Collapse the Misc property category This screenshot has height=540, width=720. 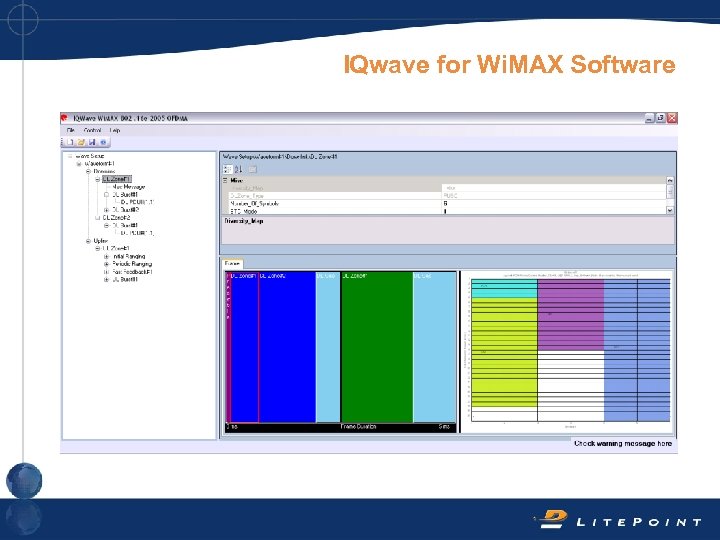tap(225, 180)
